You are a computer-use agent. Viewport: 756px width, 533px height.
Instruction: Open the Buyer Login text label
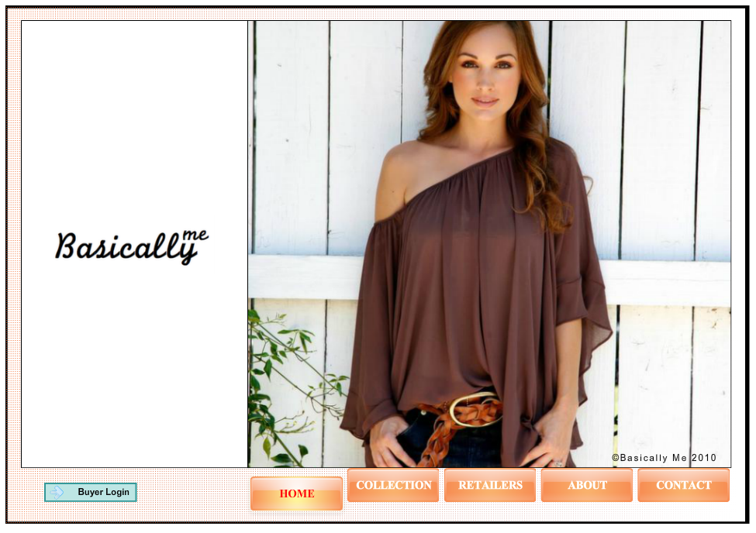pyautogui.click(x=104, y=492)
